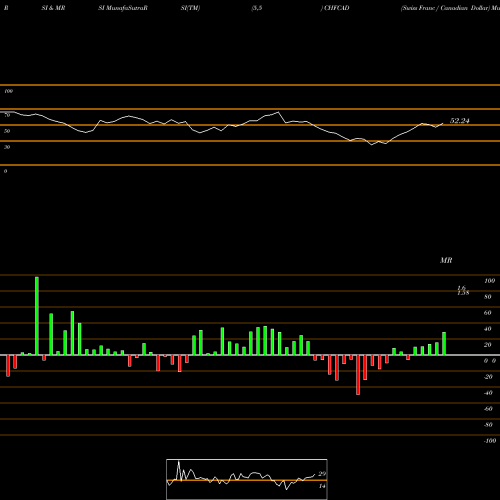
Task: Click the 20 label on MR right axis
Action: (488, 345)
